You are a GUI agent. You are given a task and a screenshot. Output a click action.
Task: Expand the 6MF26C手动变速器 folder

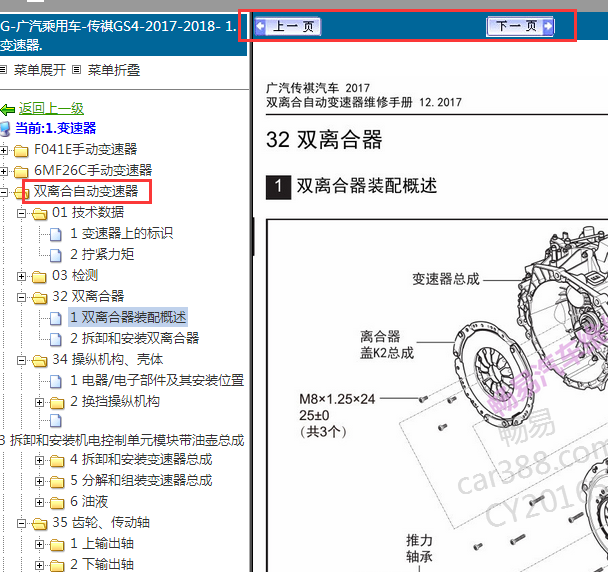[x=4, y=171]
